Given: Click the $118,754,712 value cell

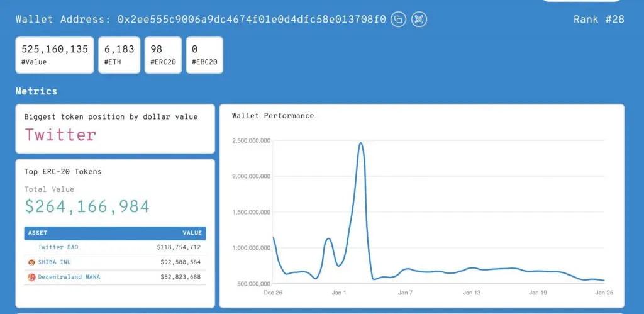Looking at the screenshot, I should [x=179, y=247].
